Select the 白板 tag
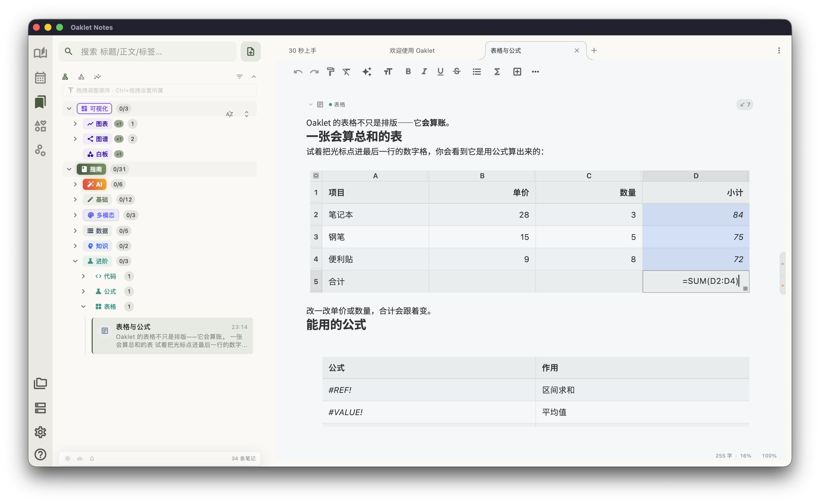The image size is (820, 504). pyautogui.click(x=98, y=154)
